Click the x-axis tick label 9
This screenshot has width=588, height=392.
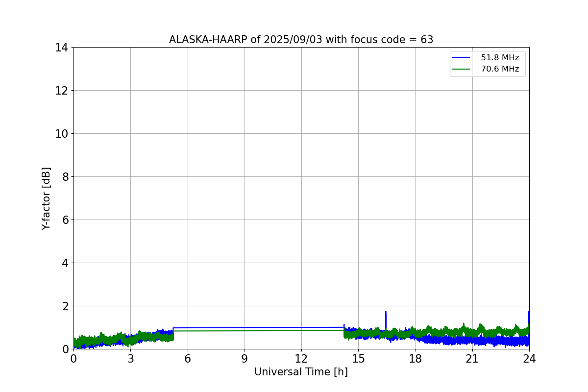(x=245, y=359)
